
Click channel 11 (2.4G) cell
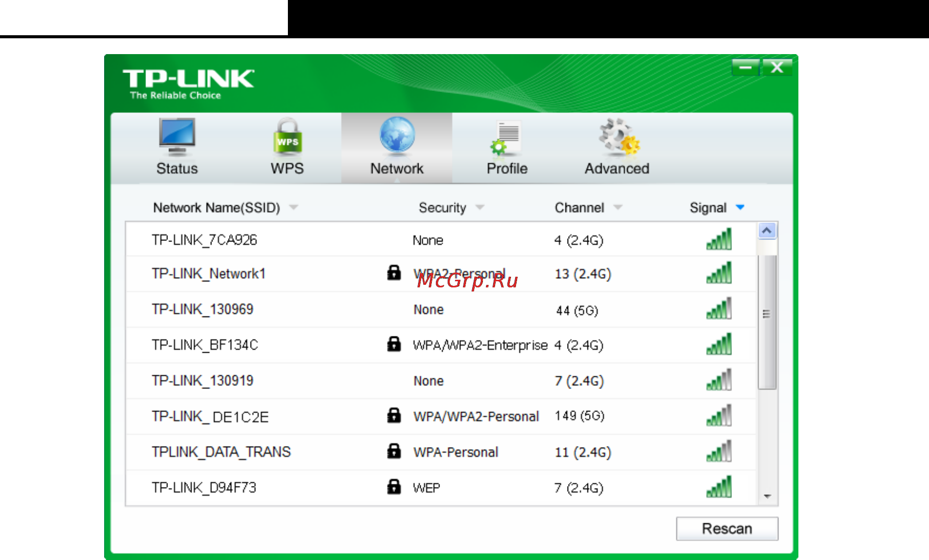click(583, 452)
